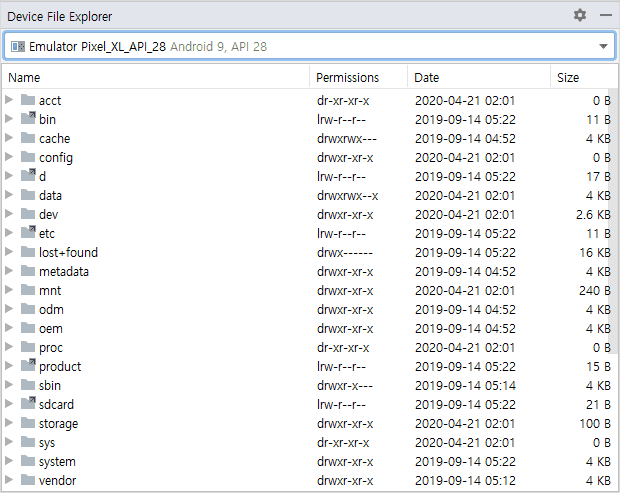Select the product row name

pos(60,367)
